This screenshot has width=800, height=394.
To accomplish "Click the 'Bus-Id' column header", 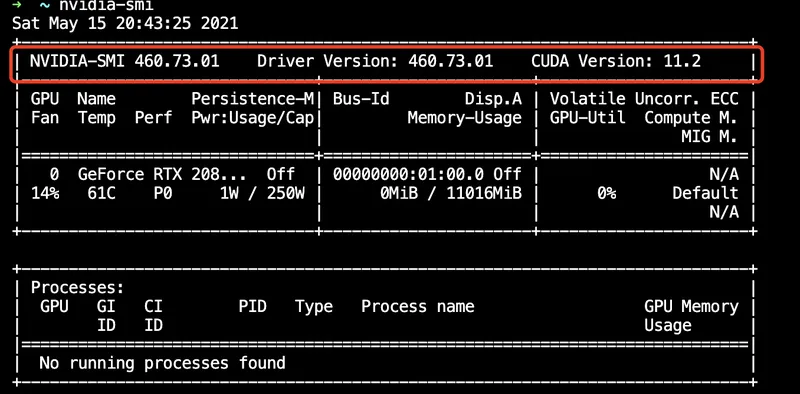I will point(361,99).
